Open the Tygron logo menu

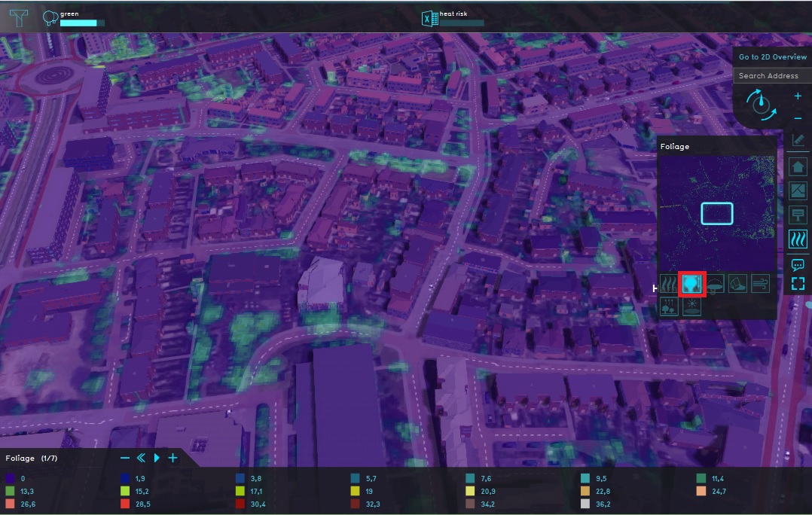pos(17,17)
